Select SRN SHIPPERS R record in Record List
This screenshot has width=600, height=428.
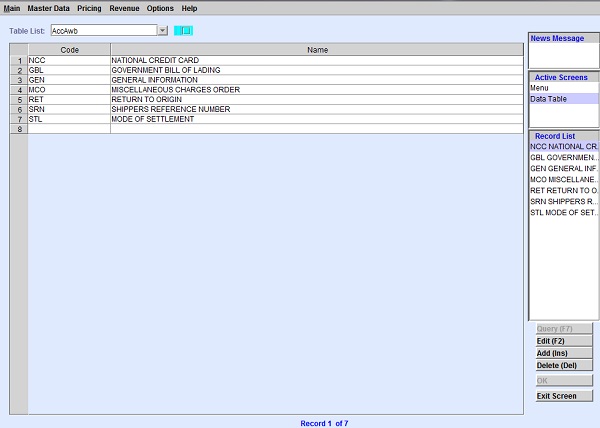(564, 202)
